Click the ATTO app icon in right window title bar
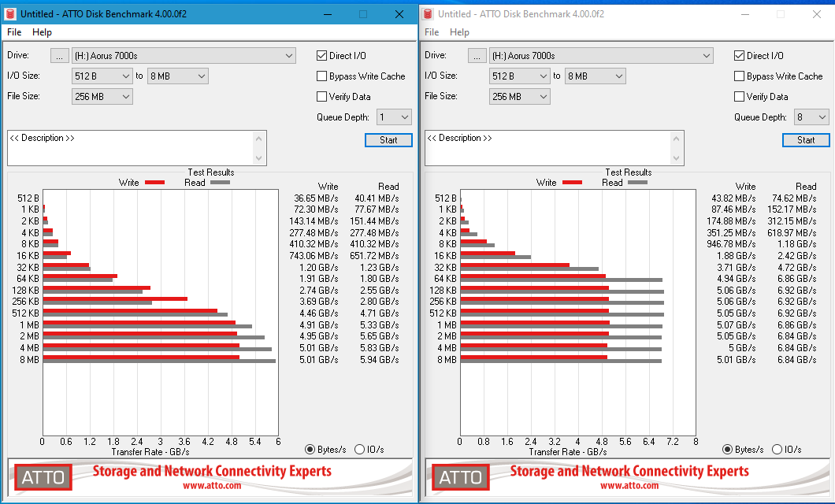The image size is (835, 504). pos(427,14)
